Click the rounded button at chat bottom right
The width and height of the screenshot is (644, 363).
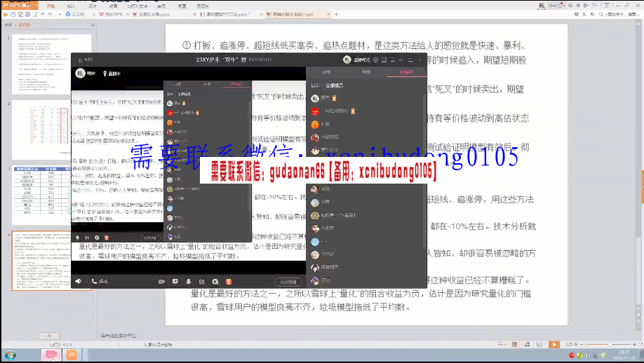pyautogui.click(x=288, y=281)
